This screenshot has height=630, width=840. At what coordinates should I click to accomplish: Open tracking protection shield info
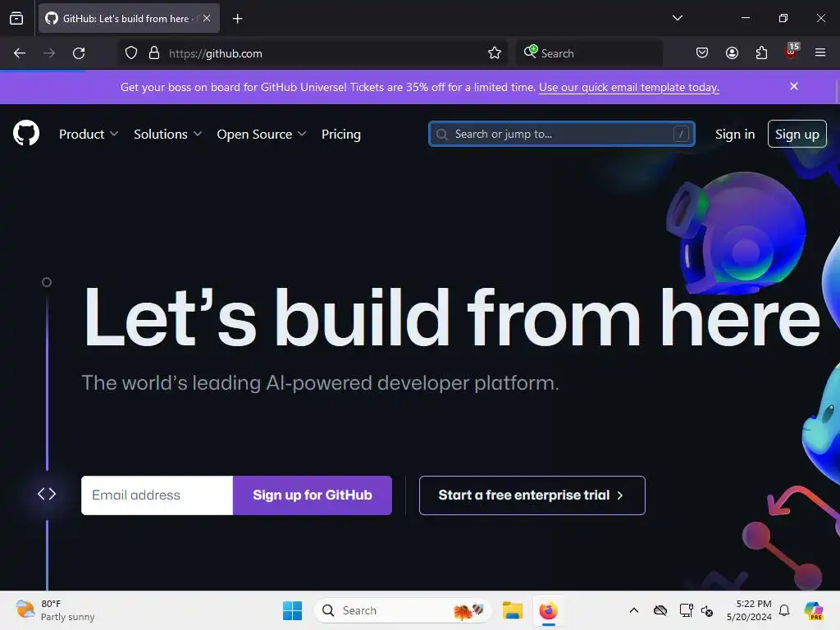131,53
